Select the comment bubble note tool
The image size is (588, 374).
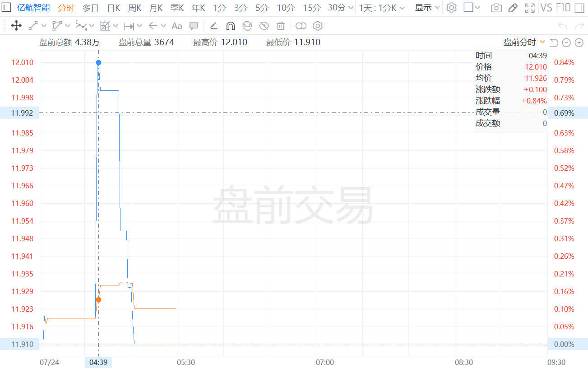(x=194, y=26)
